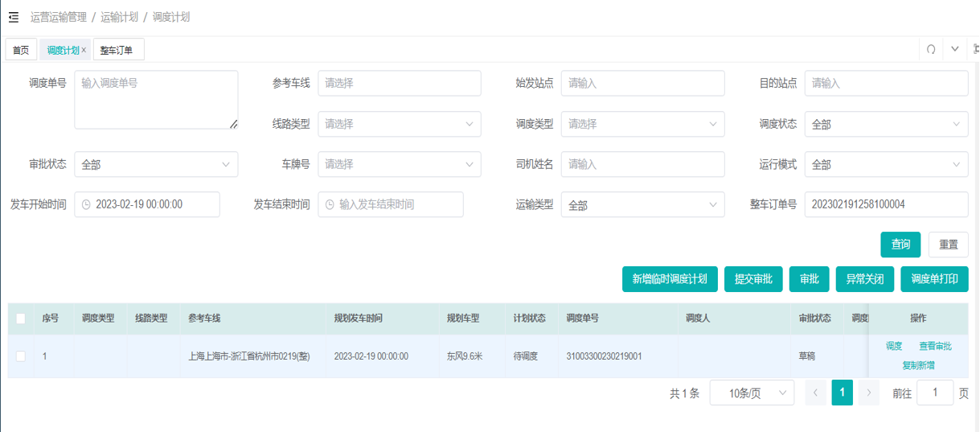Click the refresh icon in the tab bar

click(x=931, y=49)
